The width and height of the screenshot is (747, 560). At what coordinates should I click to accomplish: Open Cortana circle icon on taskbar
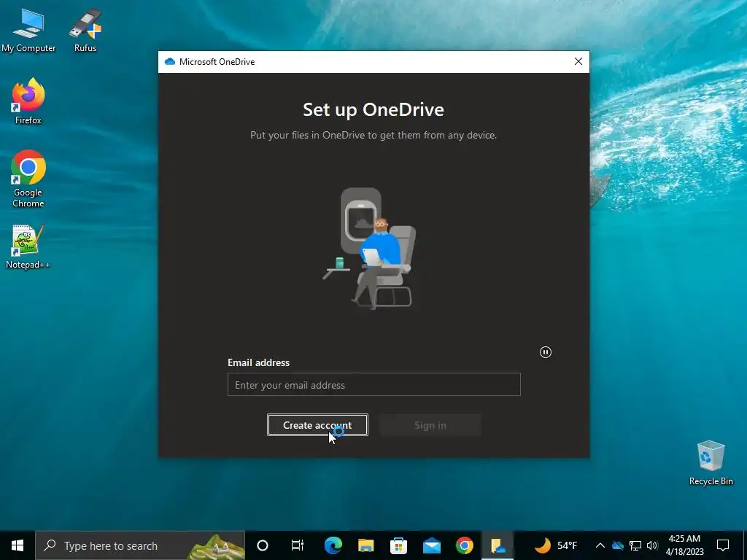point(263,545)
